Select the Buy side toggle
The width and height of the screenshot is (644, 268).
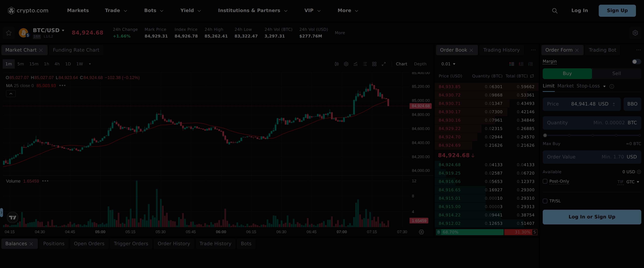567,73
